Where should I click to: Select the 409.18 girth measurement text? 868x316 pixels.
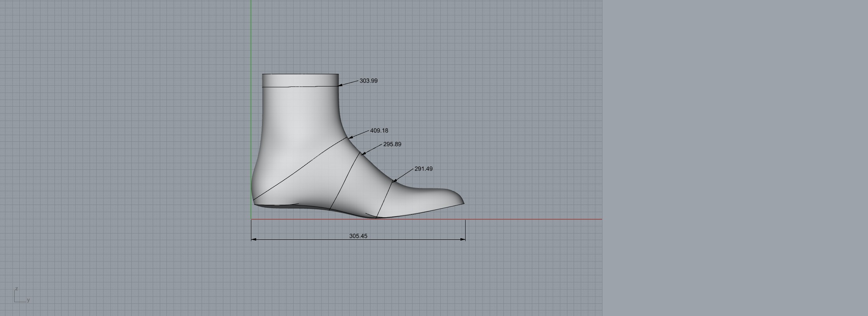pos(379,130)
